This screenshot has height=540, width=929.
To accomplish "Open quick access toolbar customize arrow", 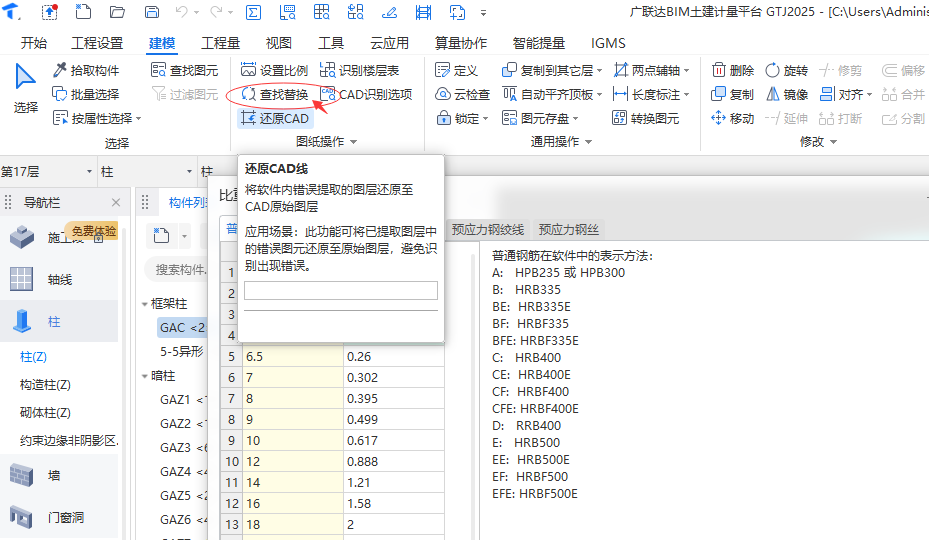I will (x=483, y=12).
